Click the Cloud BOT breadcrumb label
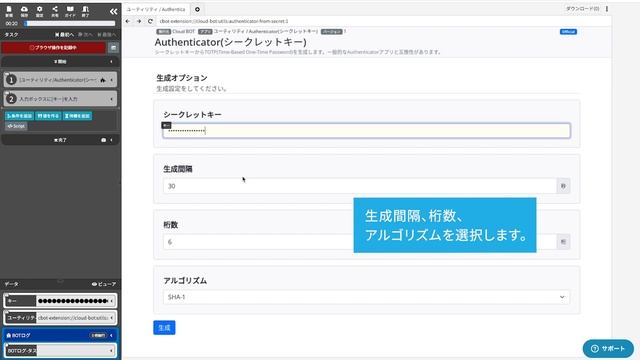The image size is (640, 360). [183, 31]
